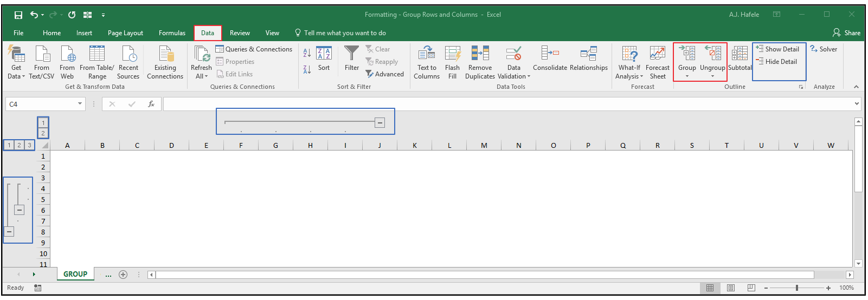868x300 pixels.
Task: Click Share button
Action: (x=847, y=33)
